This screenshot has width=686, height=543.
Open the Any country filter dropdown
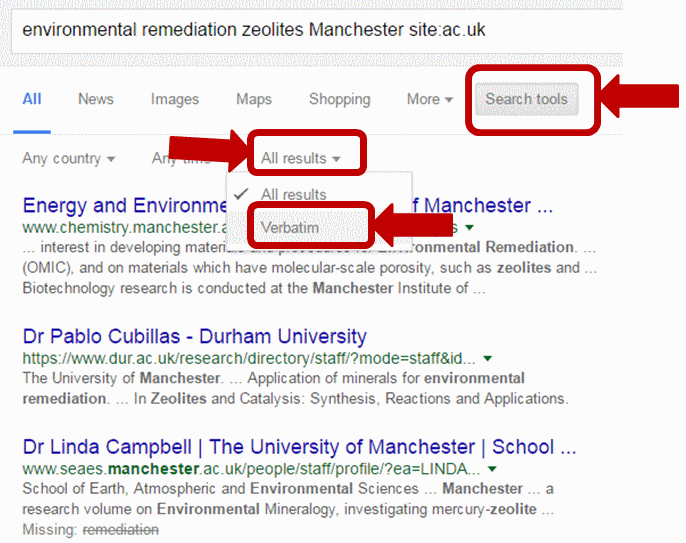point(69,158)
